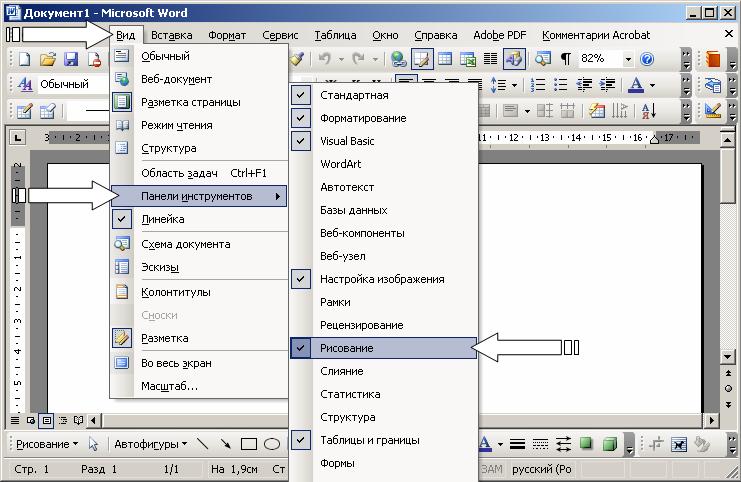The height and width of the screenshot is (482, 741).
Task: Uncheck the Форматирование toolbar
Action: point(383,118)
